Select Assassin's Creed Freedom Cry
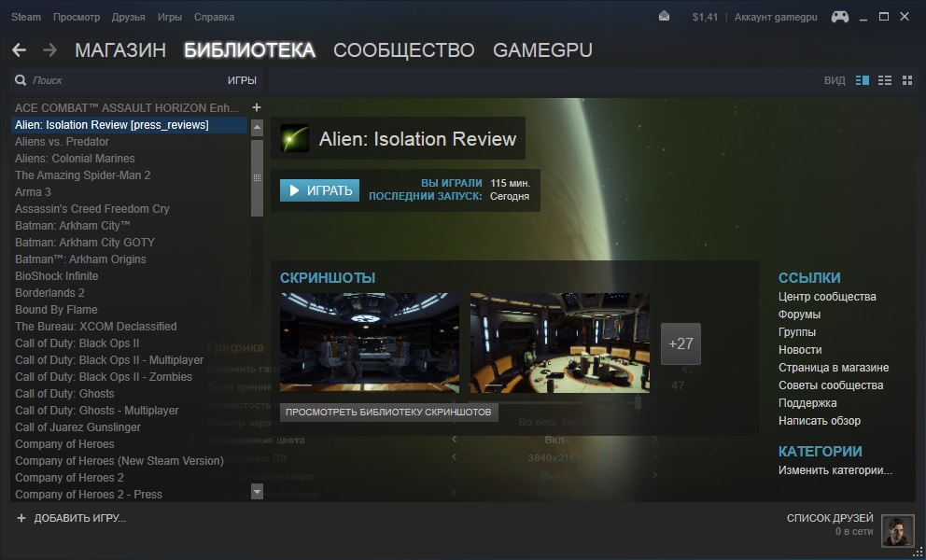The width and height of the screenshot is (926, 560). (91, 208)
